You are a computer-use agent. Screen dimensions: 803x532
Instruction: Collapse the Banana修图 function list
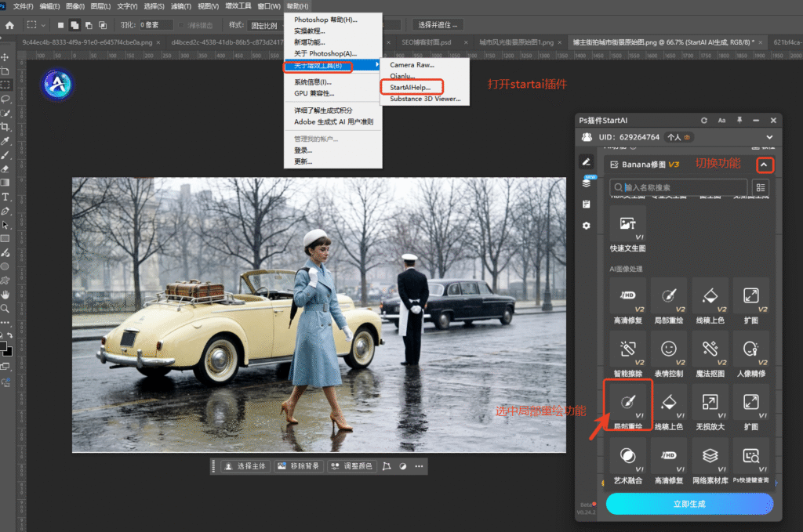764,165
